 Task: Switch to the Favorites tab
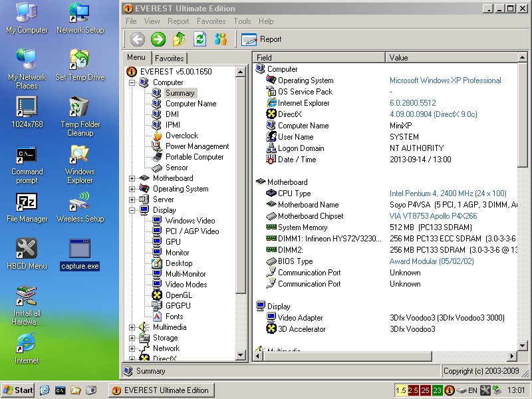coord(169,59)
